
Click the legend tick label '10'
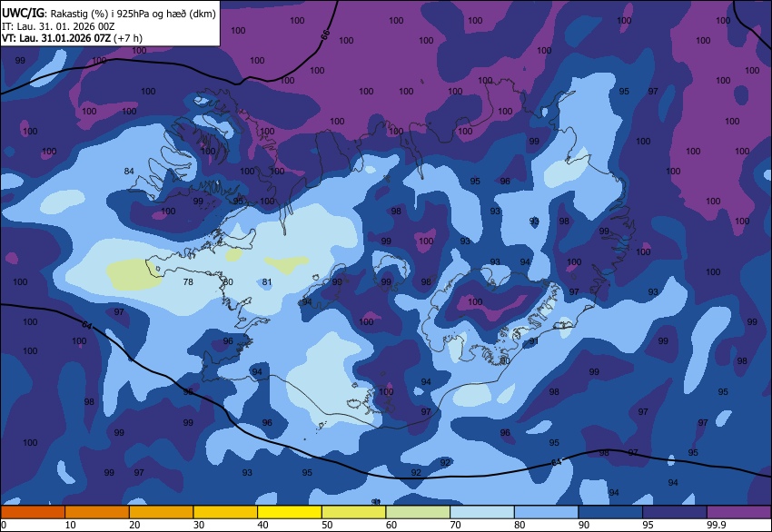point(71,525)
